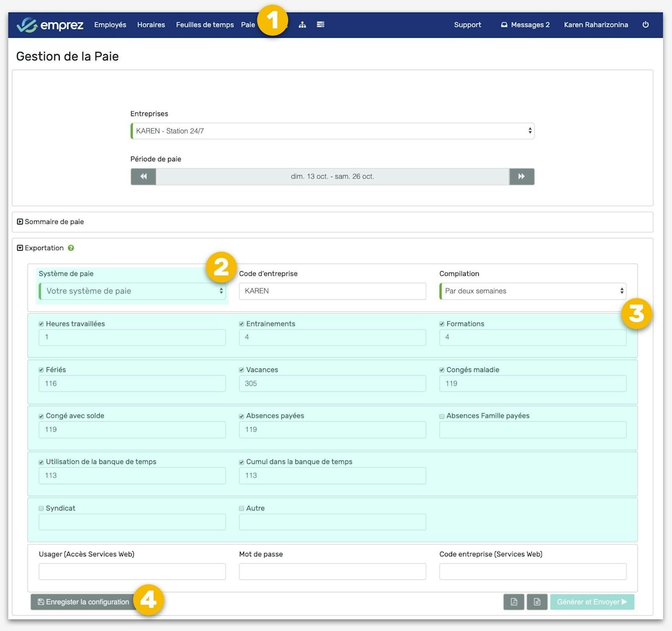Viewport: 672px width, 631px height.
Task: Export payroll as PDF file
Action: (x=513, y=602)
